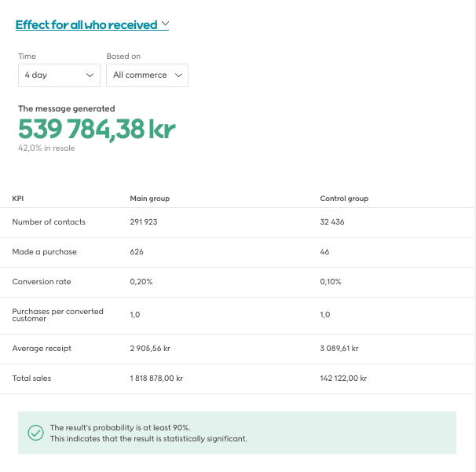Click Main group total sales 1 818 878,00 kr

coord(156,379)
